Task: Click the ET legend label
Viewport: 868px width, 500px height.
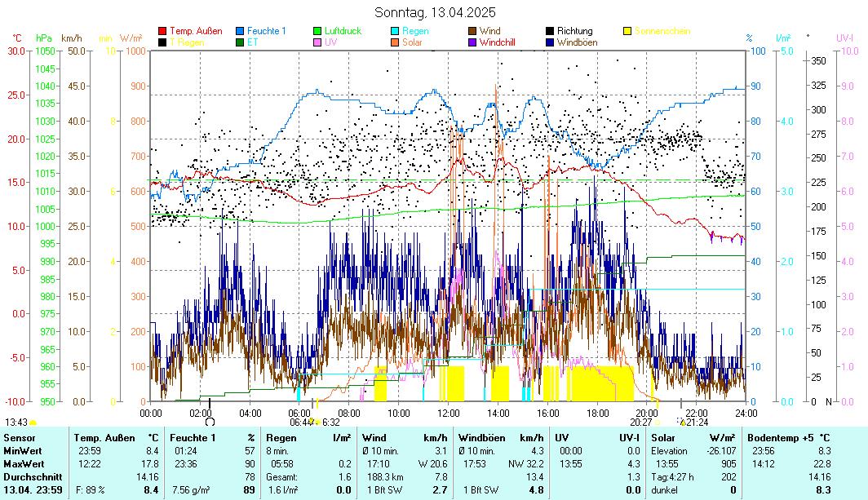Action: click(x=253, y=42)
